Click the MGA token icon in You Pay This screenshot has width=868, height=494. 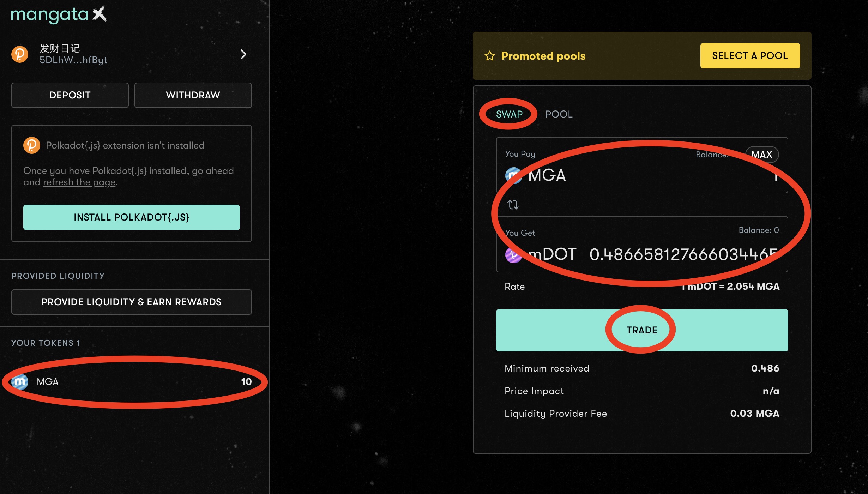[513, 175]
